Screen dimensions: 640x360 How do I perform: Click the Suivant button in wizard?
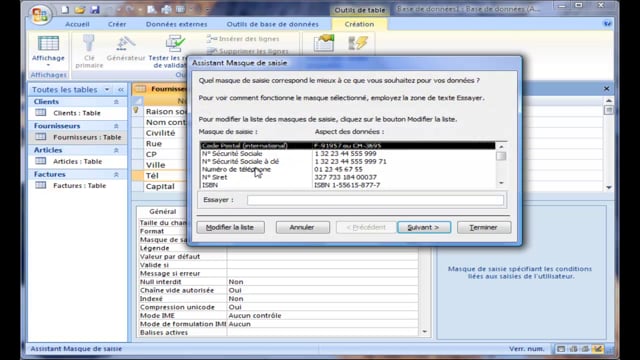tap(424, 227)
